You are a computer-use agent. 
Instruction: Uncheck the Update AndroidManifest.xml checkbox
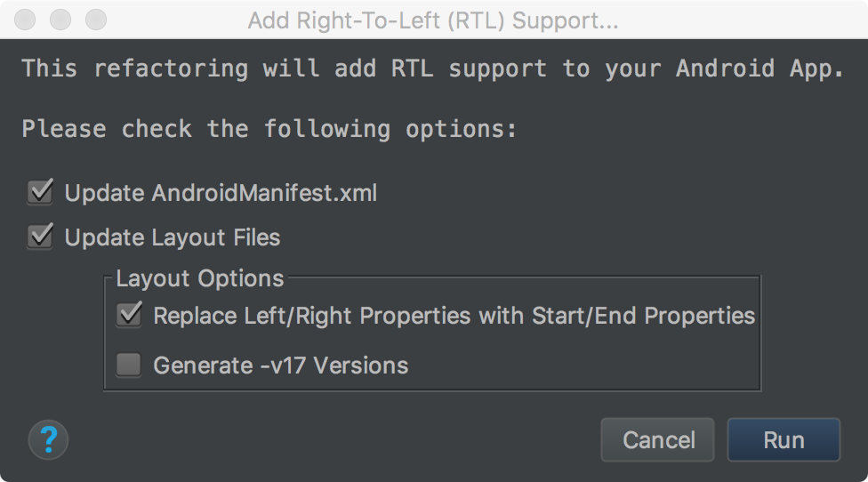(40, 192)
